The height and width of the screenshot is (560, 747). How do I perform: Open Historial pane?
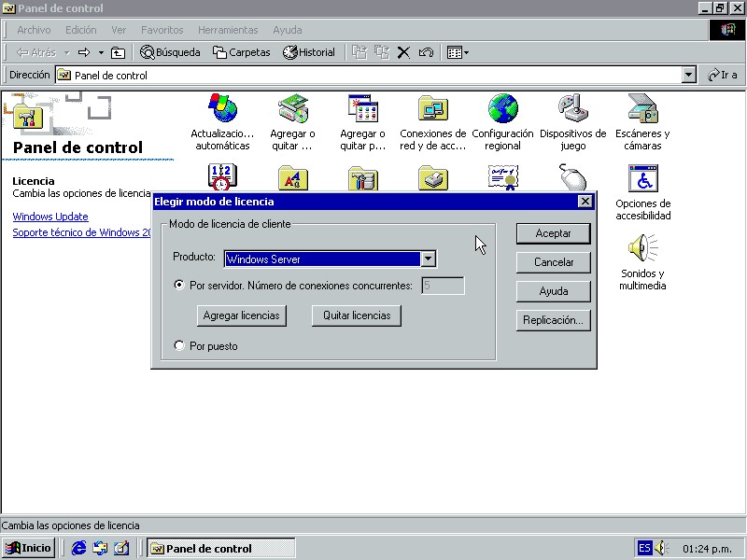pos(309,52)
